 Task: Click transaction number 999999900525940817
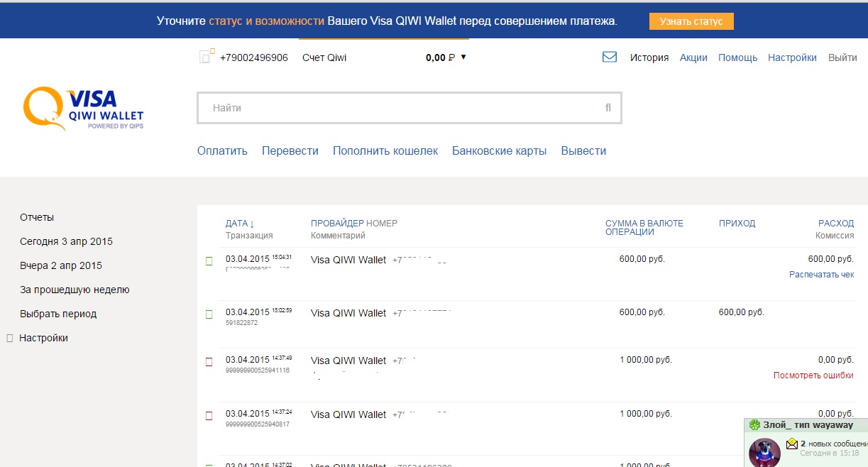point(258,424)
